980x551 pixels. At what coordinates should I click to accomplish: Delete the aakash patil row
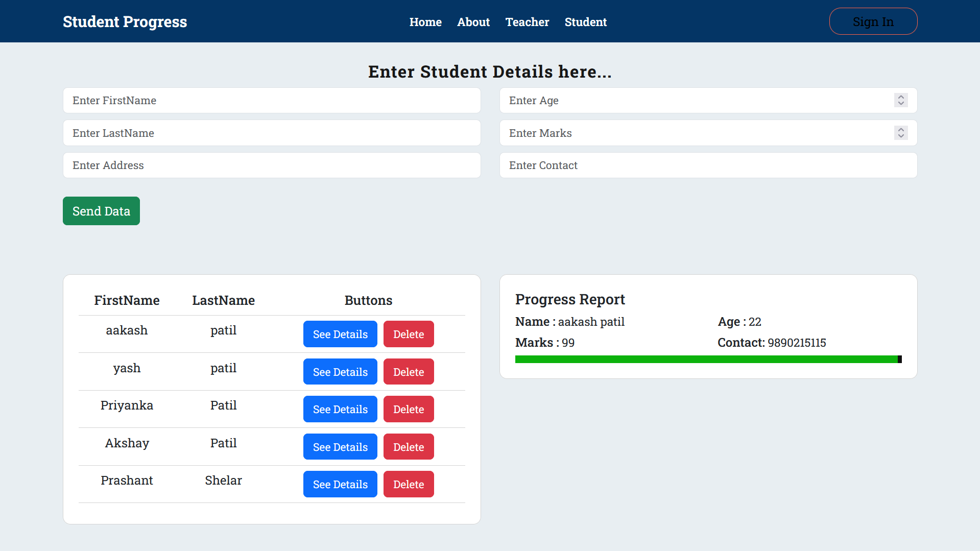(409, 334)
